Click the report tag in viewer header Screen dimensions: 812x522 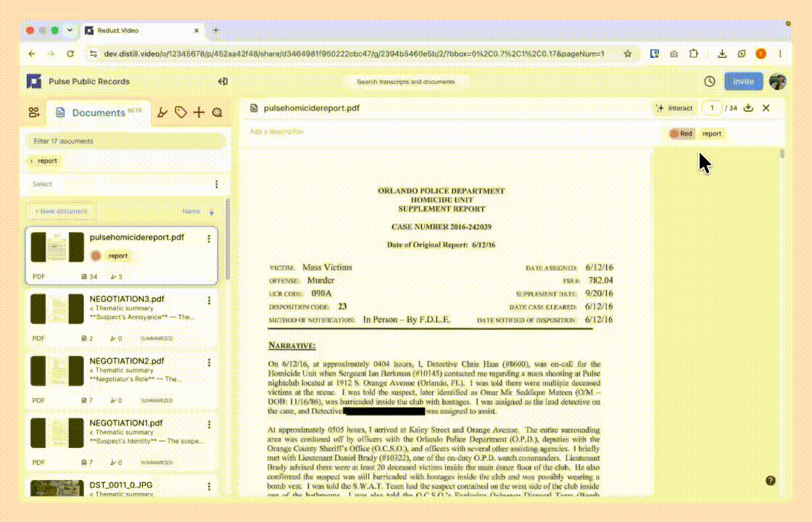click(x=711, y=133)
